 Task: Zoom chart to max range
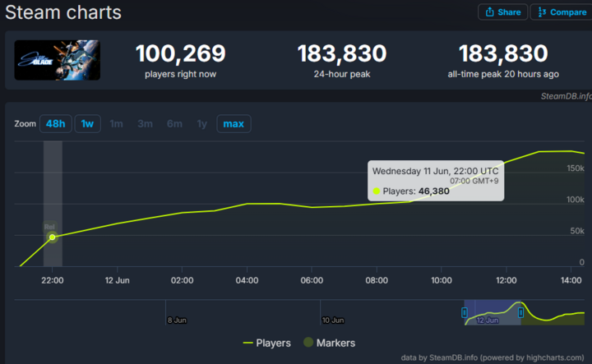click(x=234, y=124)
